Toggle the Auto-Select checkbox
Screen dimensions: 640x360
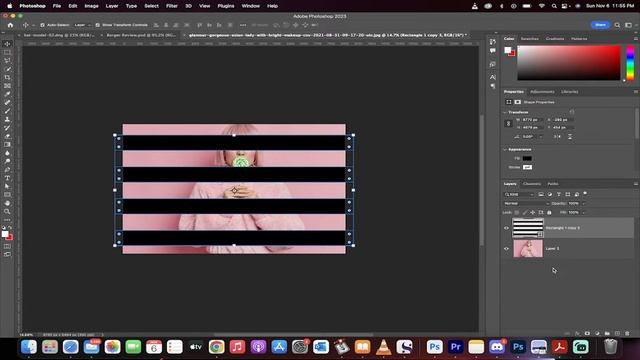click(x=42, y=25)
